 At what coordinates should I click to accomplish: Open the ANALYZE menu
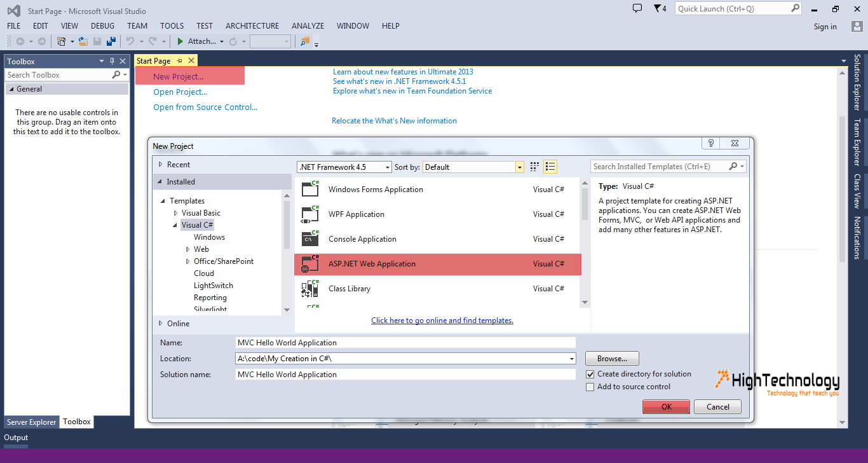(x=308, y=26)
